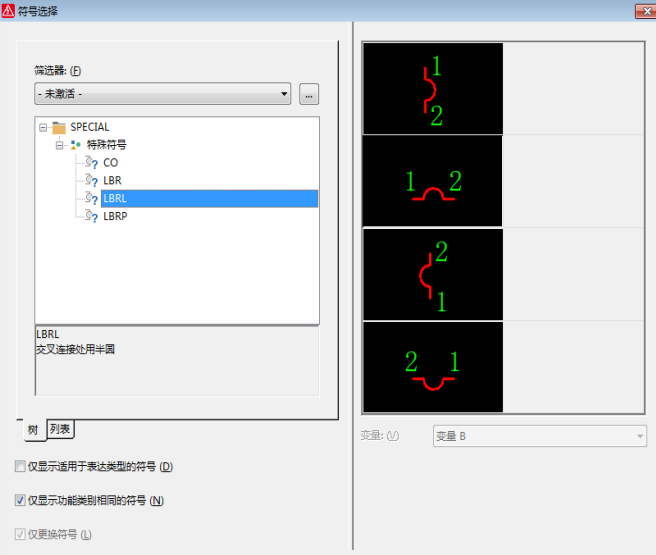Select the vertical 2-1 variant preview
The width and height of the screenshot is (656, 555).
coord(433,275)
